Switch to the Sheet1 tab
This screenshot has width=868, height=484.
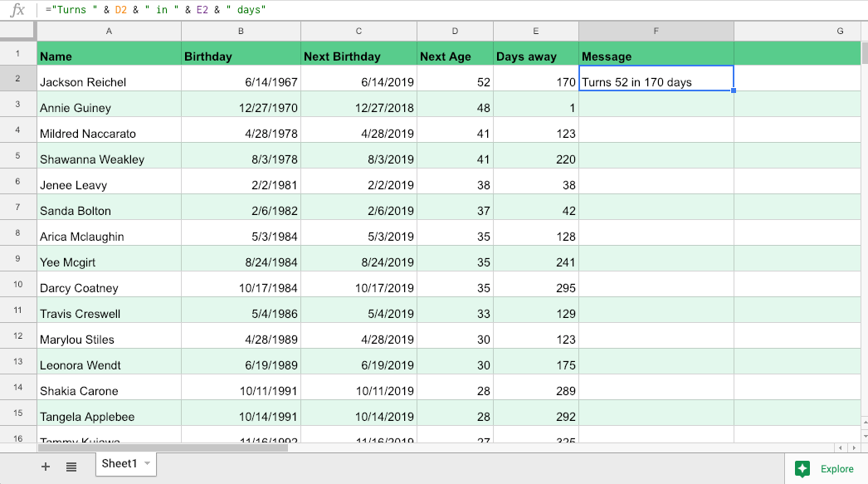(119, 464)
